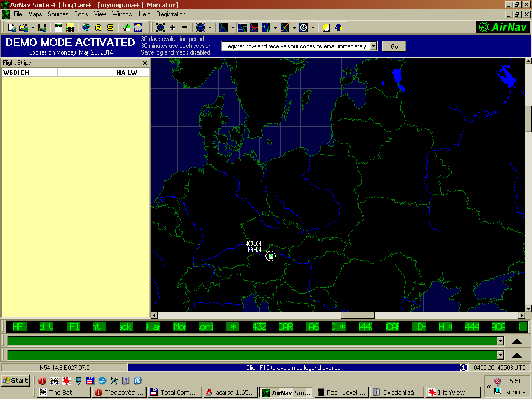Viewport: 532px width, 399px height.
Task: Click the fit-globe-to-window icon
Action: (x=161, y=28)
